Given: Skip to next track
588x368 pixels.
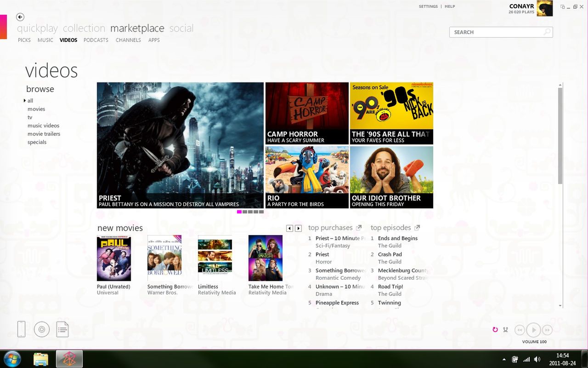Looking at the screenshot, I should (547, 330).
